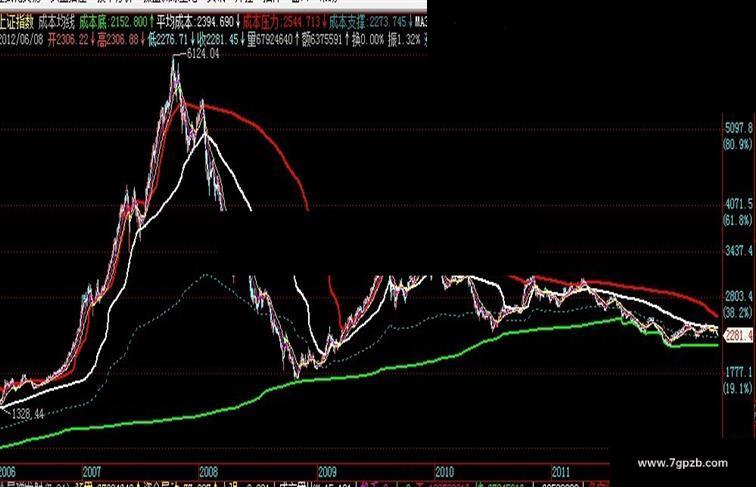756x487 pixels.
Task: Click the amplitude value 振1.32%
Action: (404, 40)
